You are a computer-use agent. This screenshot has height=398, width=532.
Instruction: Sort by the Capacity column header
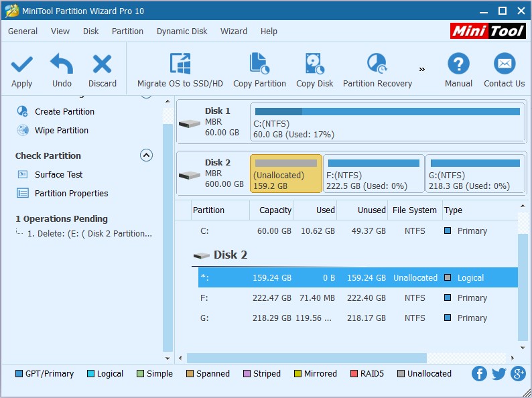click(x=271, y=210)
